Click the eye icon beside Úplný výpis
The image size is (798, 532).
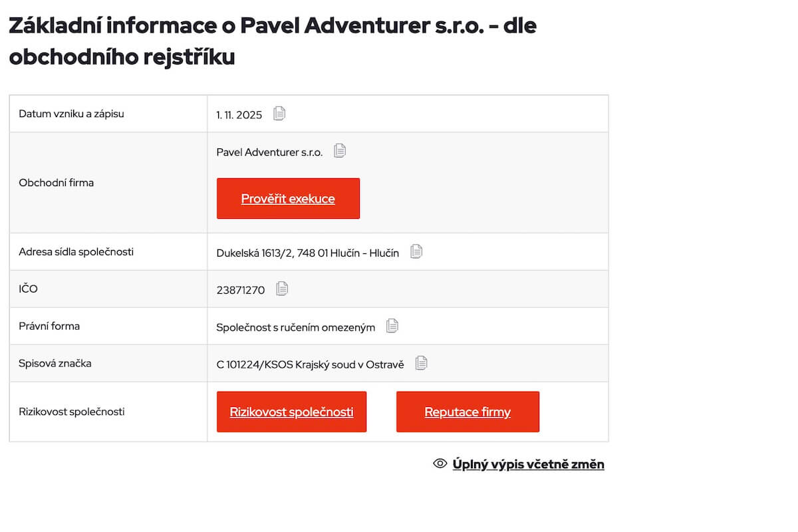(440, 464)
